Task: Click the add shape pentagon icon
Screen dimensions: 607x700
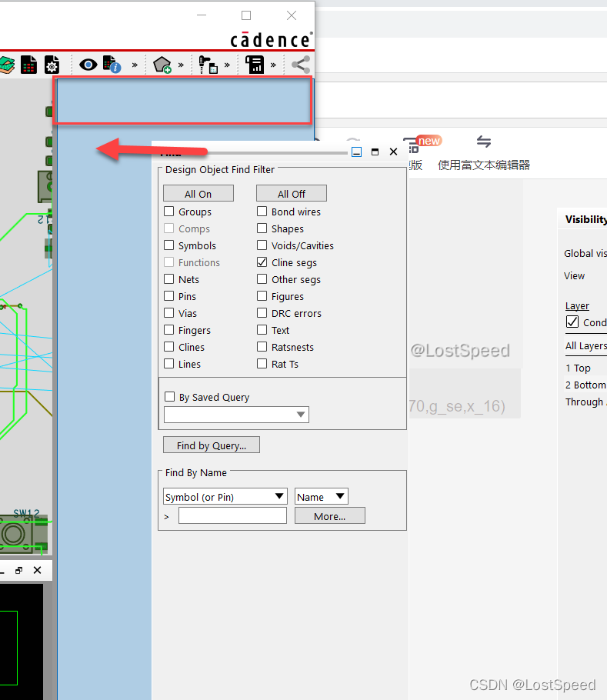Action: (x=162, y=65)
